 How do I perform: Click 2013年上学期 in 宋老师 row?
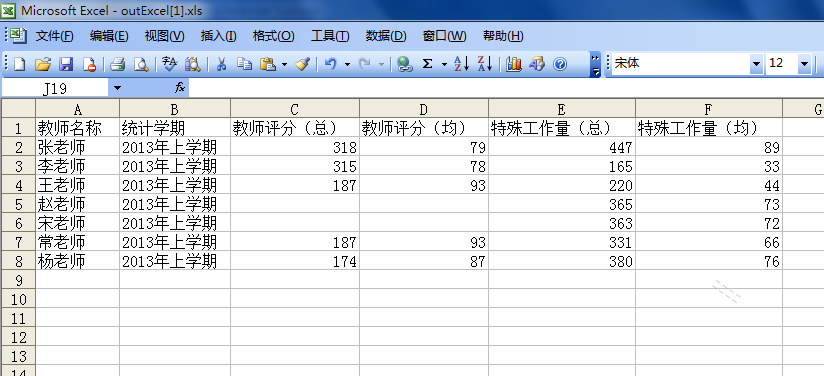(x=175, y=223)
